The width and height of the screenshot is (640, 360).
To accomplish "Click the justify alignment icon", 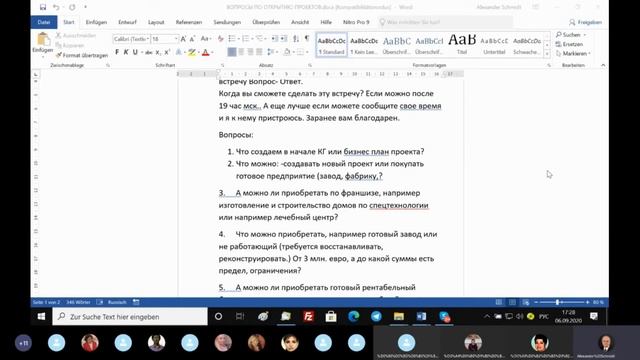I will (x=259, y=52).
